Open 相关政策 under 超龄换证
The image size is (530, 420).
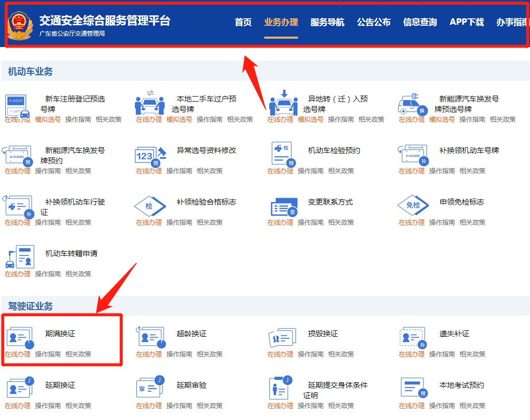209,354
